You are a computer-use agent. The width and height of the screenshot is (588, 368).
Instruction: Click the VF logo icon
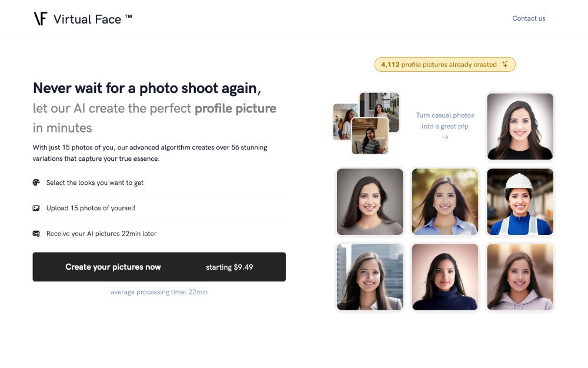coord(40,19)
